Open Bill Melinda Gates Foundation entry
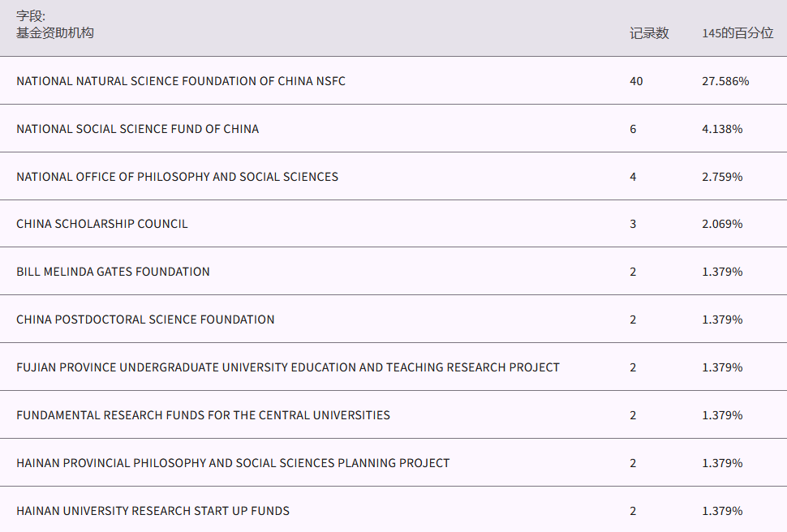 [113, 272]
